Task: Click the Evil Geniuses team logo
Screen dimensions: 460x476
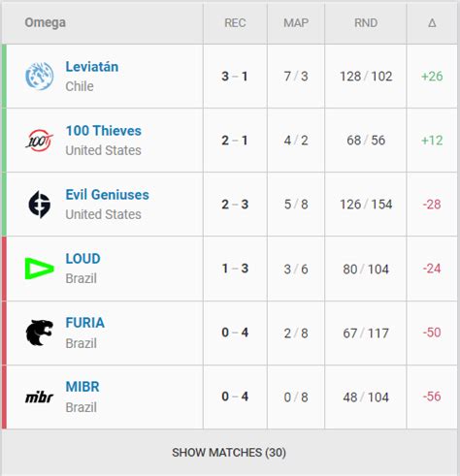Action: tap(40, 205)
